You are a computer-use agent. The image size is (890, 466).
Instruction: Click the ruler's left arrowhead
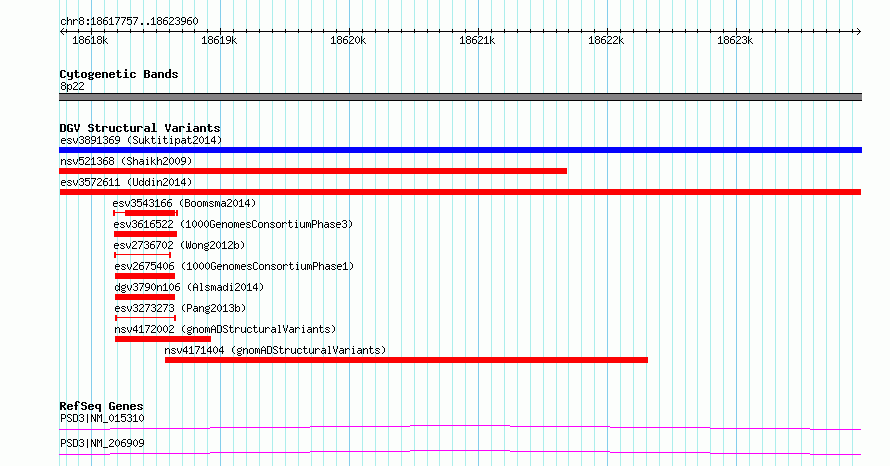(63, 31)
